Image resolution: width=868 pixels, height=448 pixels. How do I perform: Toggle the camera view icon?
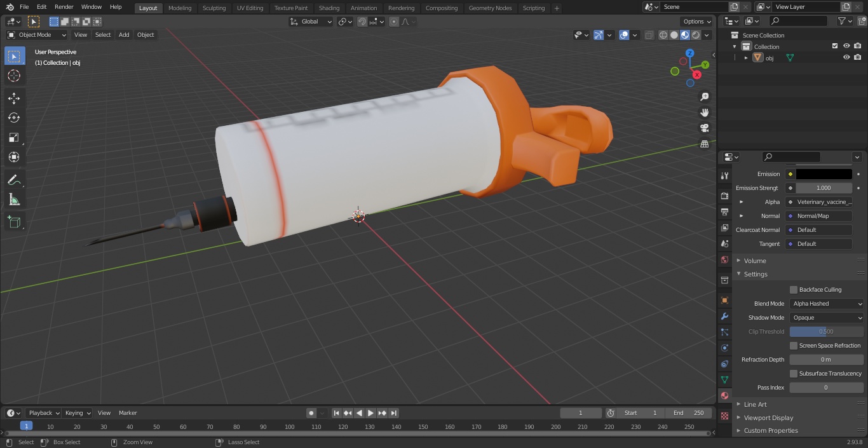[x=704, y=128]
